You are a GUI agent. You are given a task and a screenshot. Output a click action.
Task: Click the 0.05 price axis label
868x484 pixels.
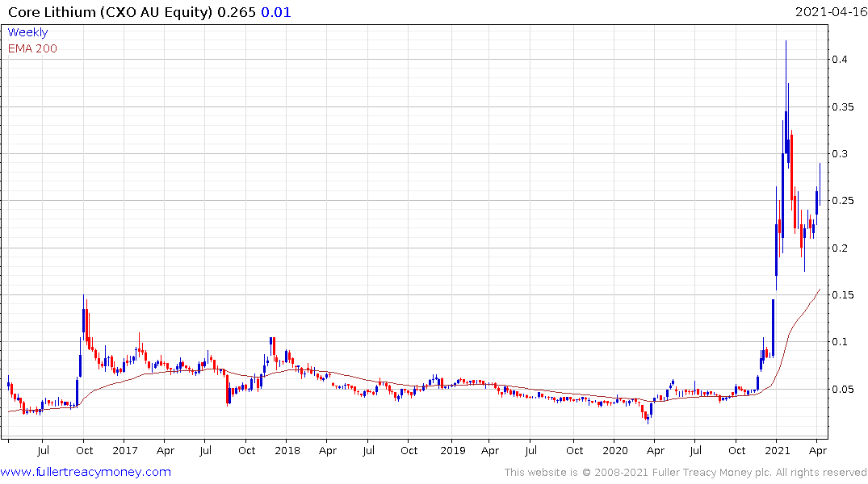[x=843, y=390]
